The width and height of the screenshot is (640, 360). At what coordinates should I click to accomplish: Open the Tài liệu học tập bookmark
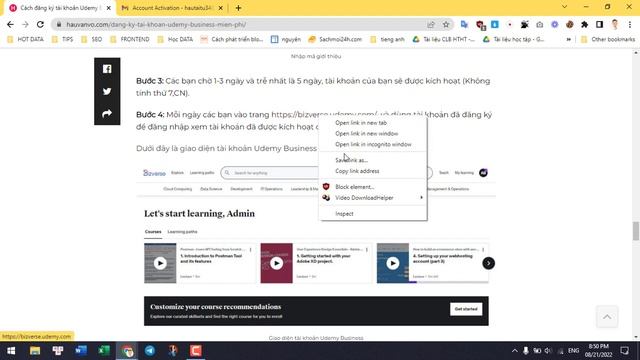click(513, 40)
